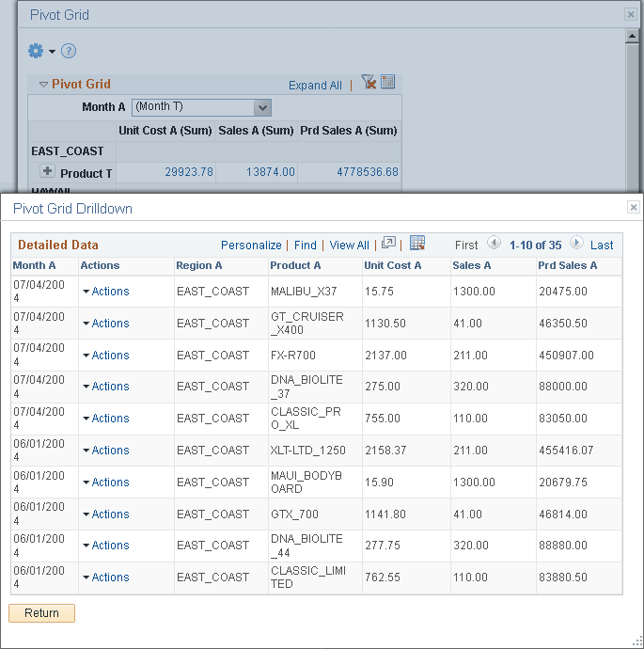Open the options gear menu

click(x=36, y=51)
